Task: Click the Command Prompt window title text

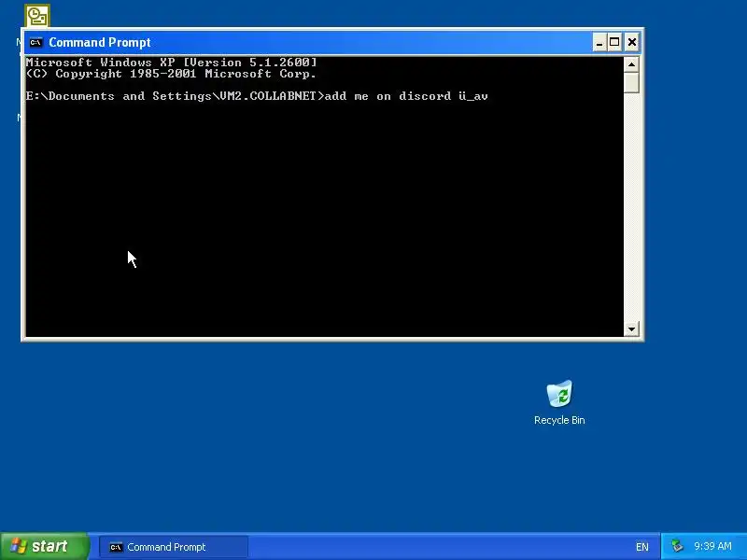Action: pos(100,42)
